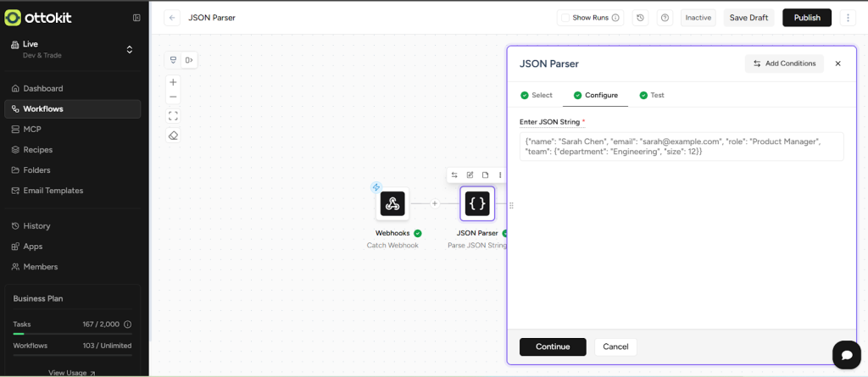Zoom in on canvas with plus icon

[173, 82]
